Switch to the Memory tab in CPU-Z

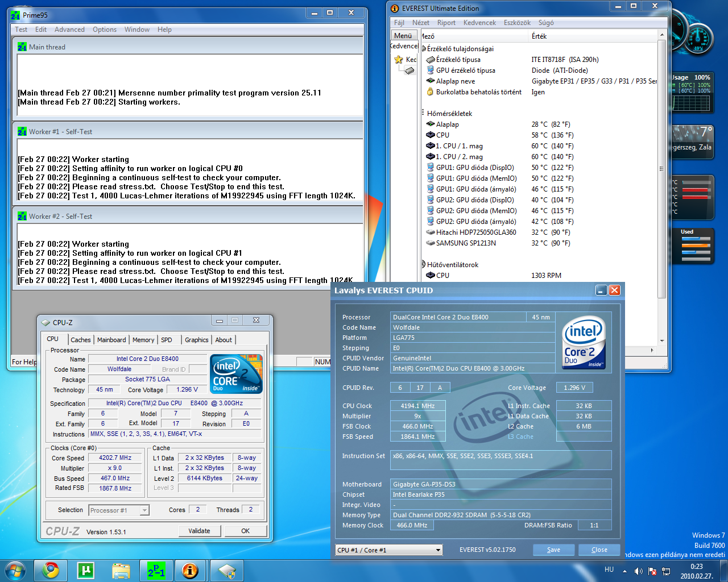click(143, 340)
